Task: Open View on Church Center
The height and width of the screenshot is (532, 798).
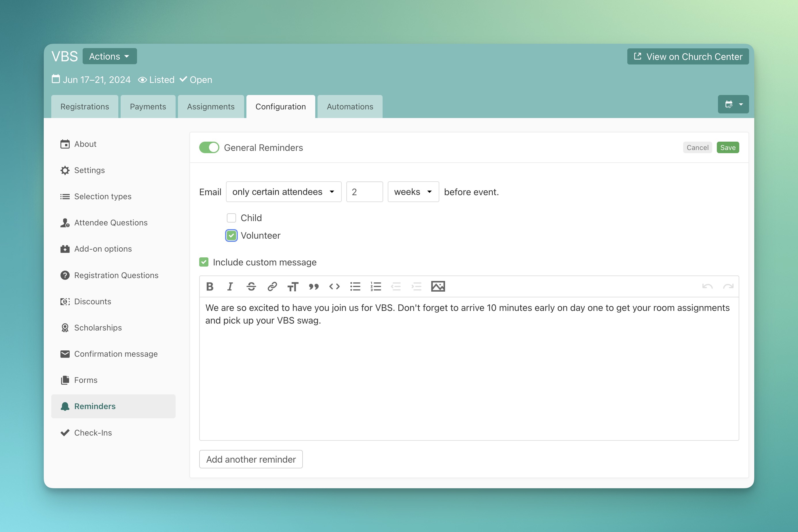Action: click(688, 56)
